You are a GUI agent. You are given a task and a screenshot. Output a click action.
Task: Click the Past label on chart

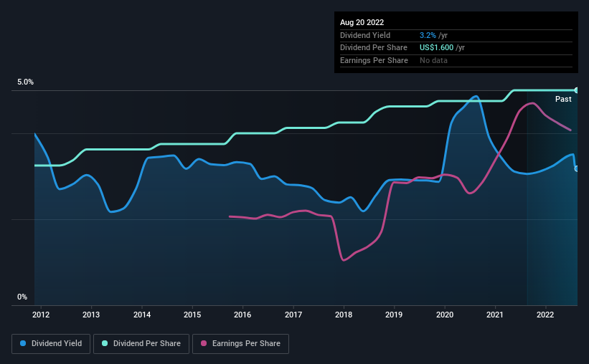pos(563,99)
